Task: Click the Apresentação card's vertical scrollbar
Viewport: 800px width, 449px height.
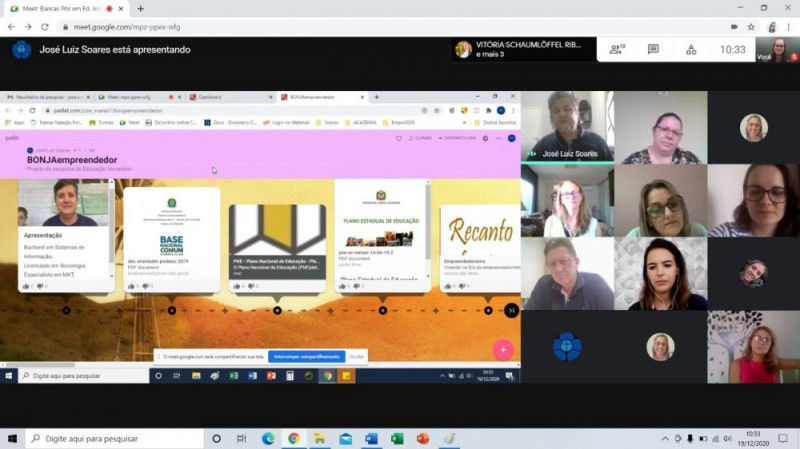Action: coord(111,229)
